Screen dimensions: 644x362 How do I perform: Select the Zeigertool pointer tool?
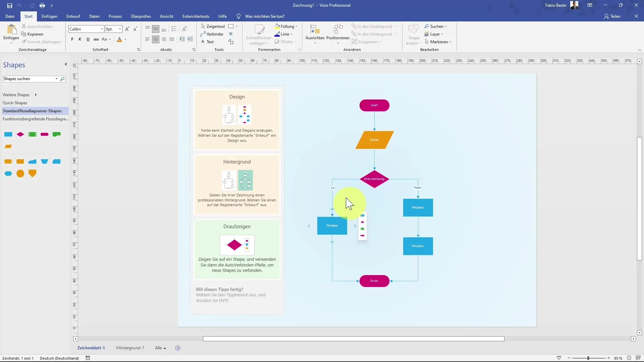[x=213, y=26]
